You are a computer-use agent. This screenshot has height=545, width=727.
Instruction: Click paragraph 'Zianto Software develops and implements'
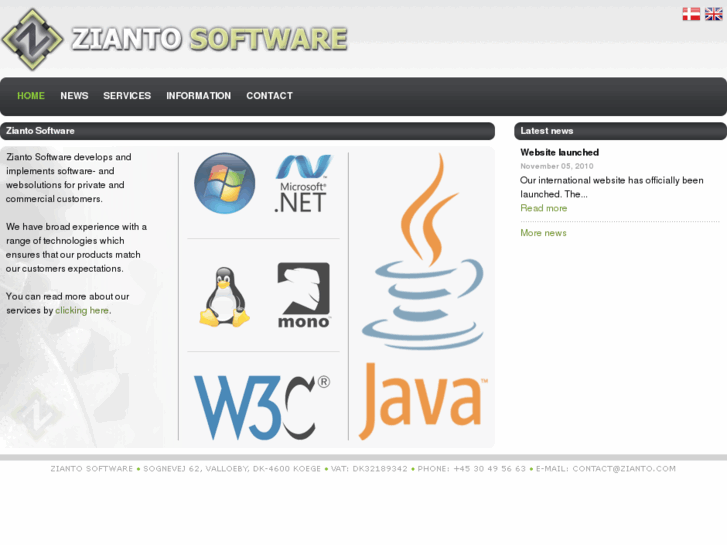click(69, 178)
